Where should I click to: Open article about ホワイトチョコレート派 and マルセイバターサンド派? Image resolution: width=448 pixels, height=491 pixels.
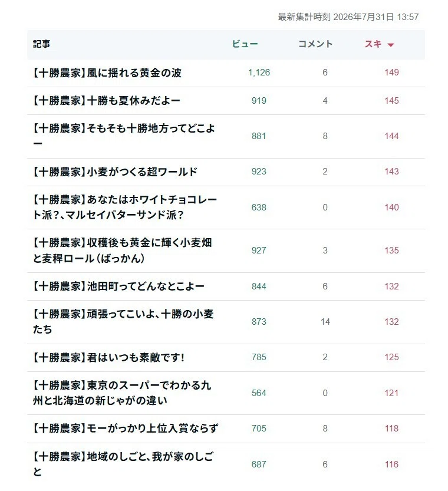[x=125, y=207]
